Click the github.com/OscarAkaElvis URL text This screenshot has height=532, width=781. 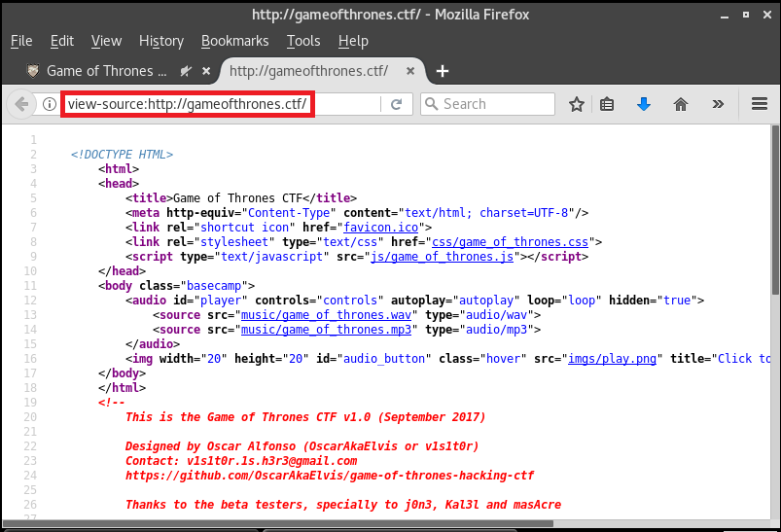coord(330,476)
